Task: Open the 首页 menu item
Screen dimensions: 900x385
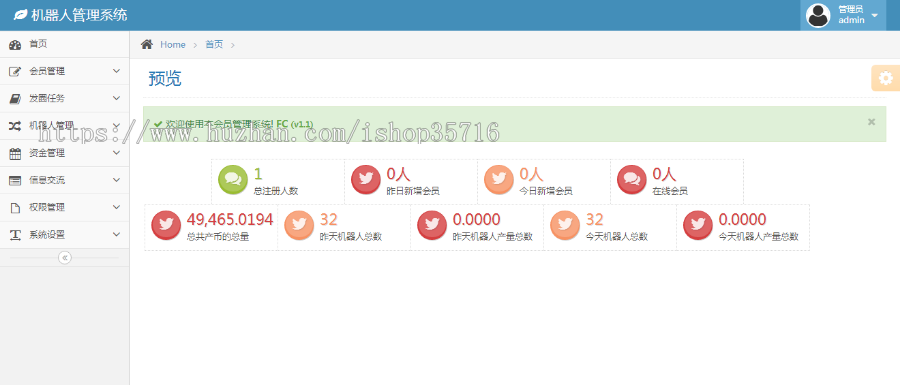Action: pos(64,44)
